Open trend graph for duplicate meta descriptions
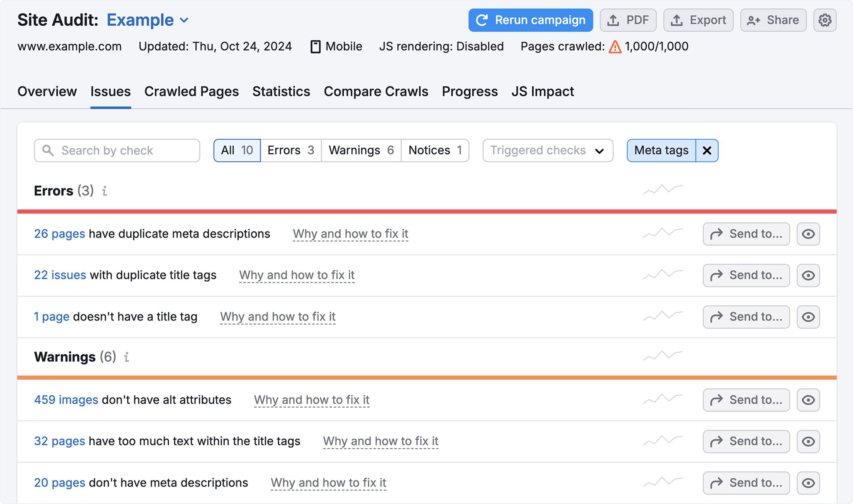 (x=663, y=233)
